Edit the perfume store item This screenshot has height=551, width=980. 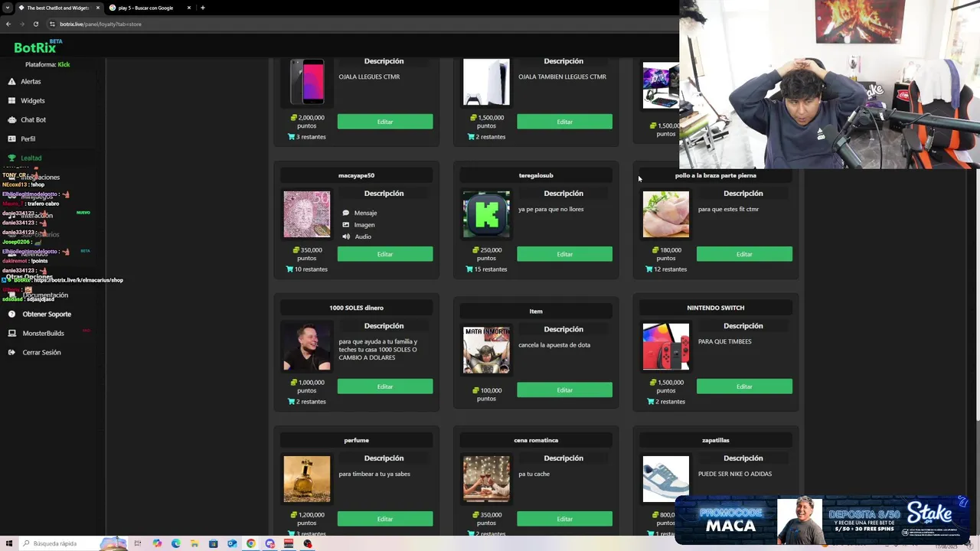(x=385, y=519)
